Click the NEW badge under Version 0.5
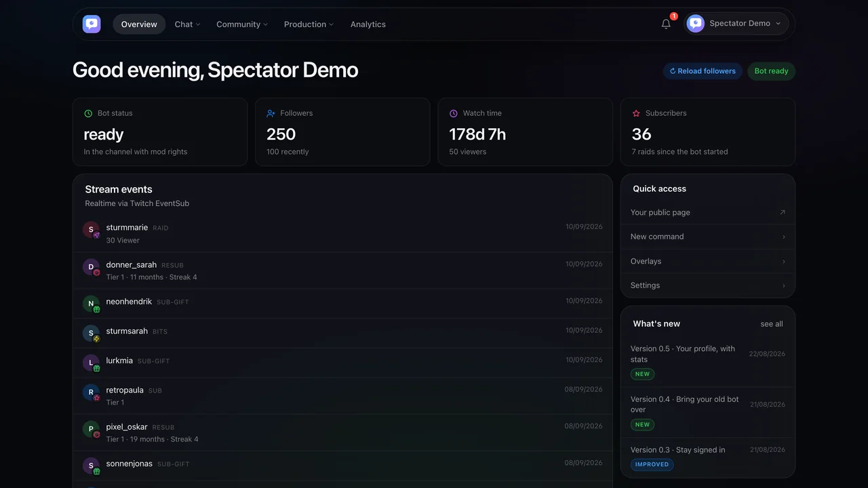Screen dimensions: 868x488 click(642, 374)
